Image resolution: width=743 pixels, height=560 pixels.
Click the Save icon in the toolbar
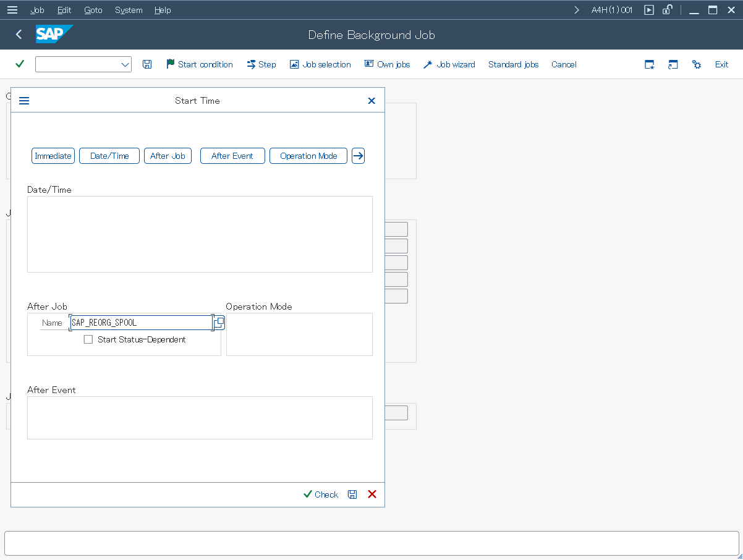147,64
